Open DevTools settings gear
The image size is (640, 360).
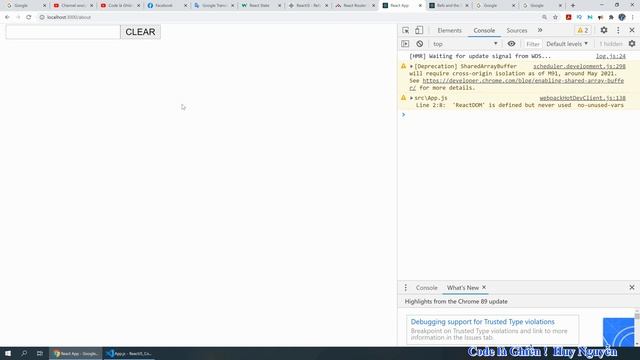[x=604, y=30]
